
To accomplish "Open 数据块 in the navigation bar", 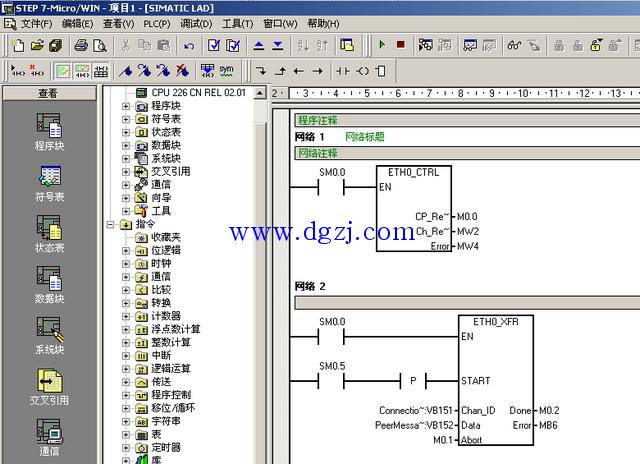I will pyautogui.click(x=49, y=285).
